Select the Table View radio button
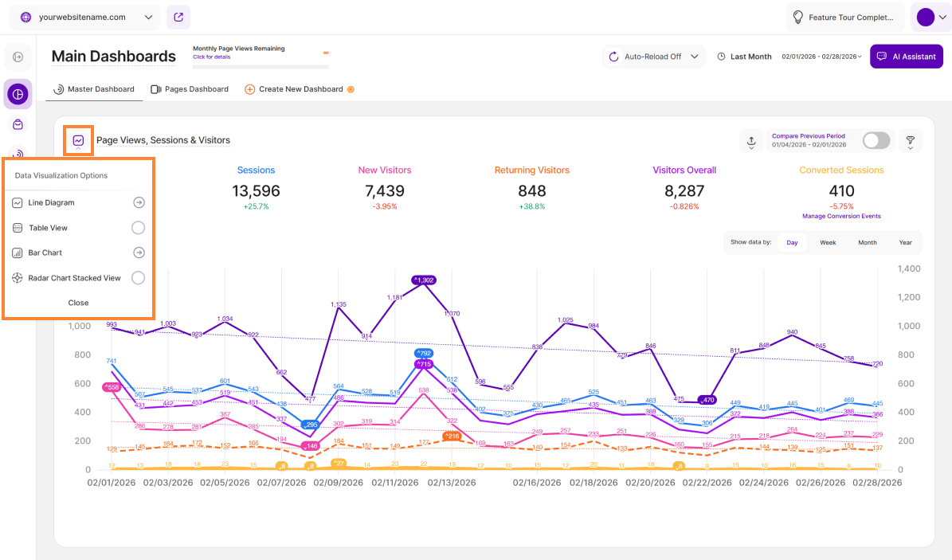 138,228
